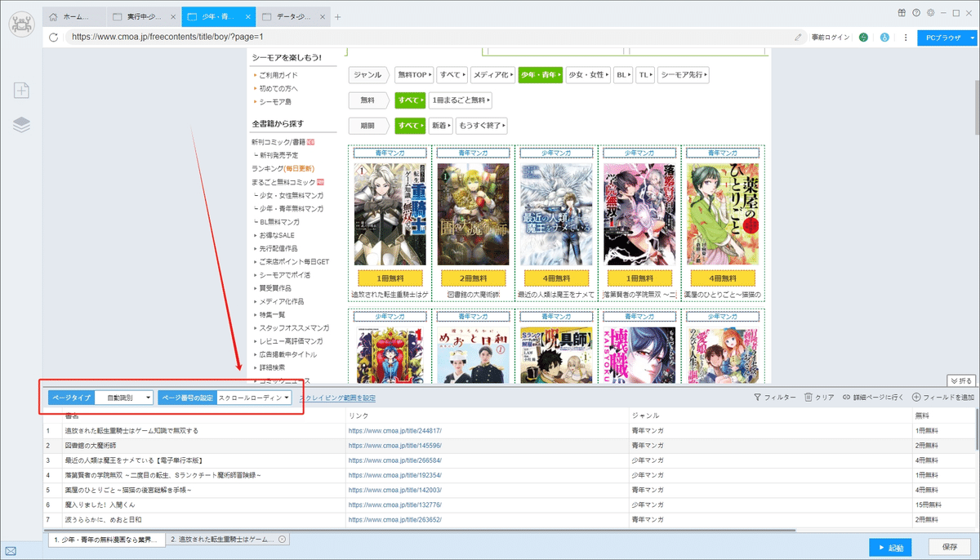Switch to the 実行中 tab
Screen dimensions: 980x560
[144, 16]
